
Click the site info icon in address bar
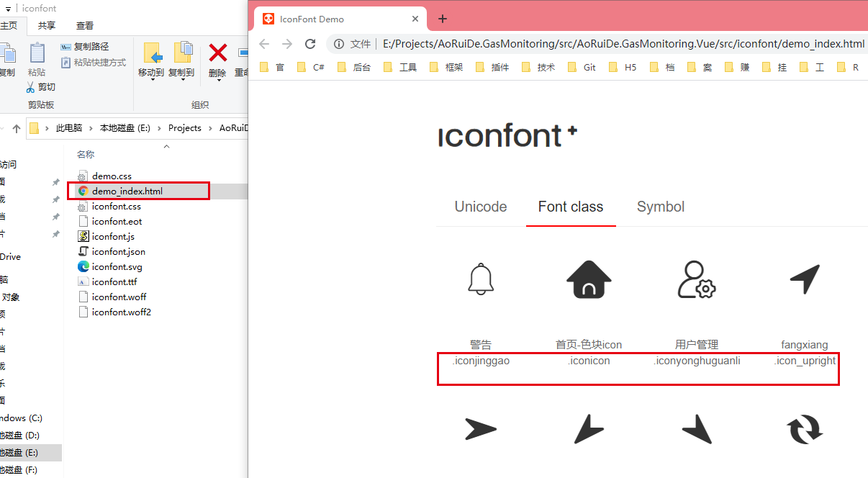[x=339, y=44]
